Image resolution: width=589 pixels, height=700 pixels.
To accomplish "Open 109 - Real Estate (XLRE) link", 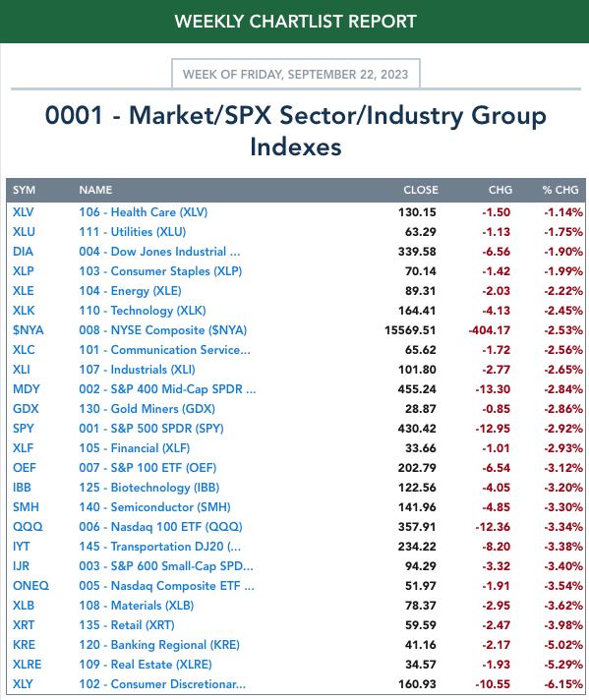I will pyautogui.click(x=146, y=664).
